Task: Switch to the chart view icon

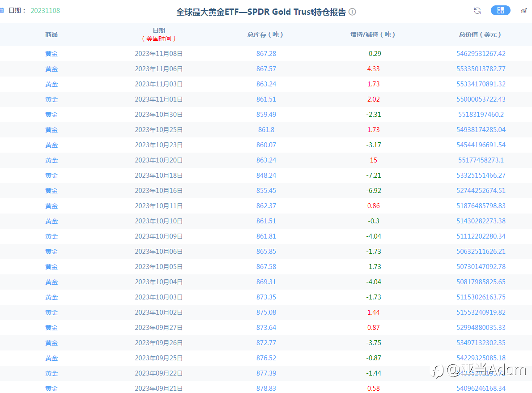Action: pyautogui.click(x=524, y=11)
